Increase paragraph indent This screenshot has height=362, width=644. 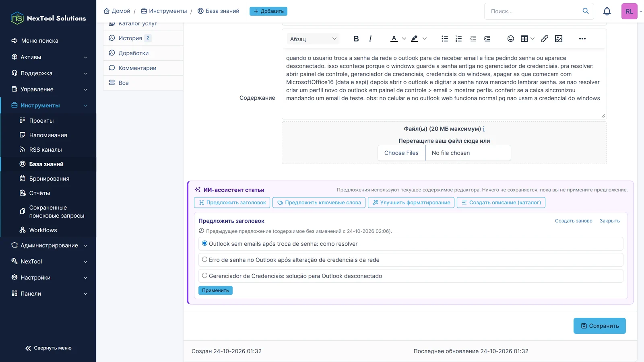pyautogui.click(x=487, y=39)
